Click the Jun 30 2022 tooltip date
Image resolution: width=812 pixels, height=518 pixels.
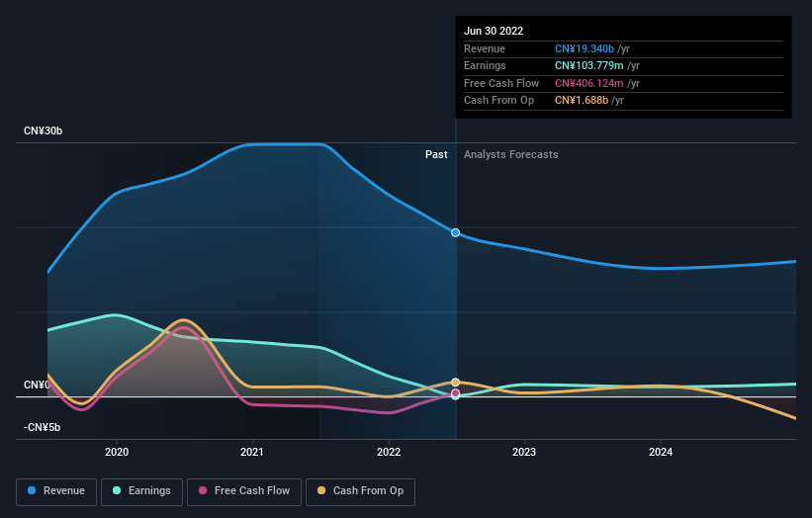(494, 31)
